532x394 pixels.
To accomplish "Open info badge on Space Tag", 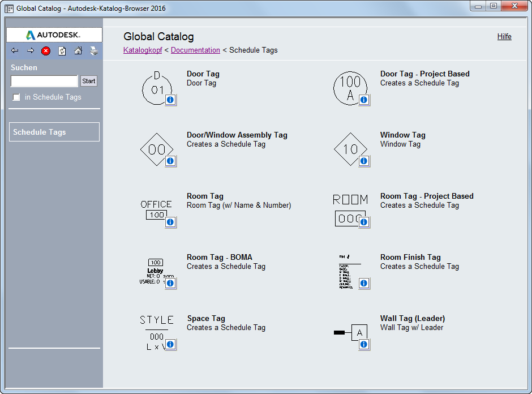I will point(170,344).
